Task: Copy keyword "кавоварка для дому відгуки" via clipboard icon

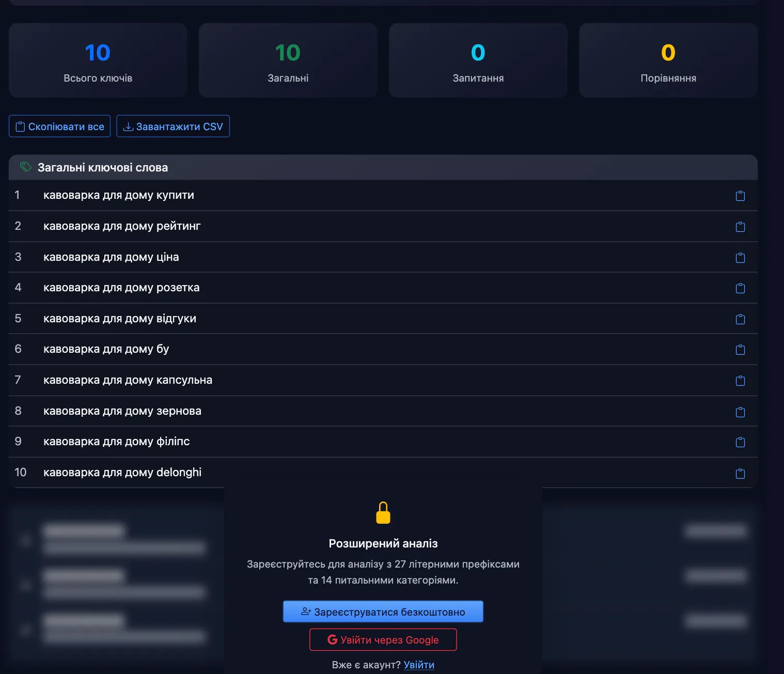Action: coord(740,319)
